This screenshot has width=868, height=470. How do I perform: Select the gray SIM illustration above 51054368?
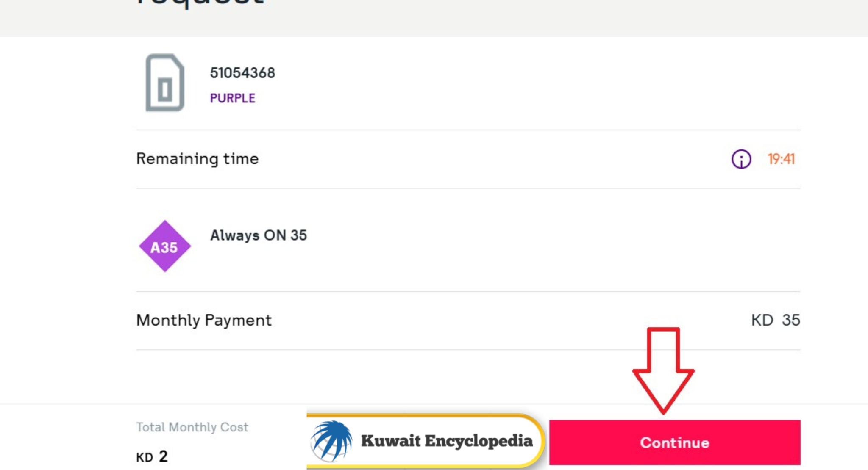pos(164,83)
